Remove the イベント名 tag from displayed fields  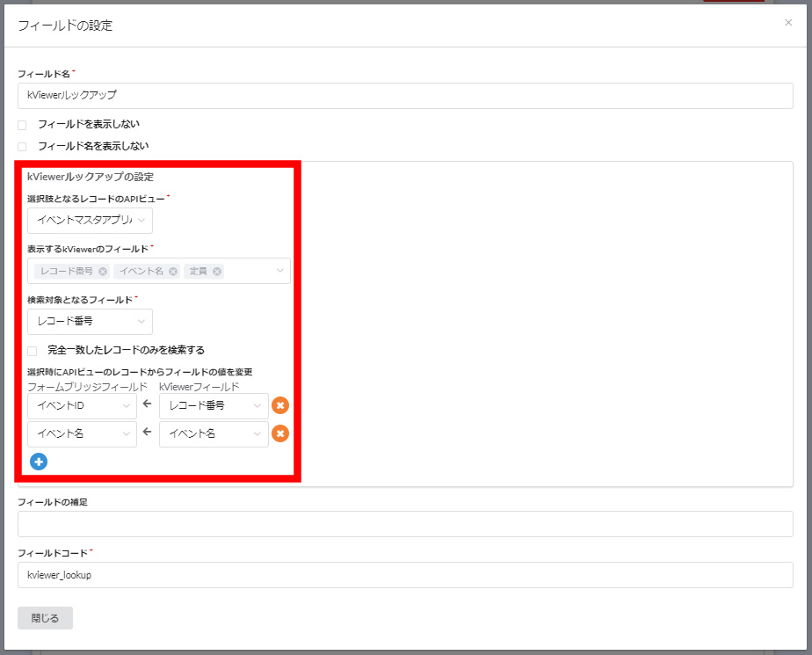pos(173,272)
